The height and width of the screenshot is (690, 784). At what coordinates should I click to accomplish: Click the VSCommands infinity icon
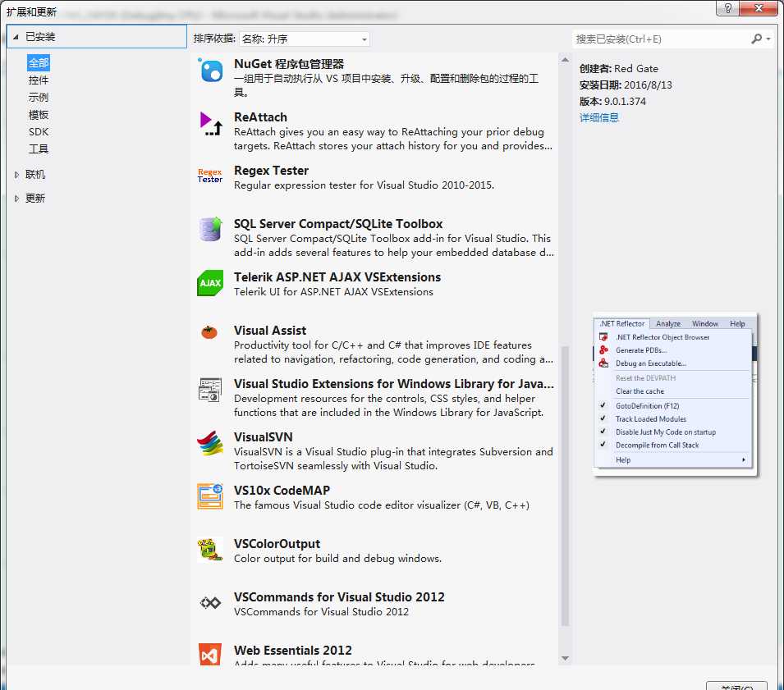pyautogui.click(x=210, y=602)
